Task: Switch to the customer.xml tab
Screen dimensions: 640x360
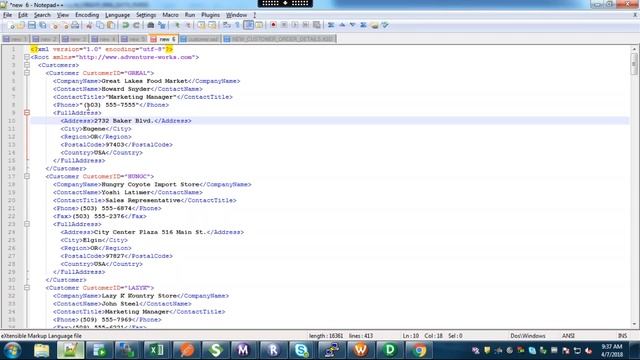Action: click(x=200, y=39)
